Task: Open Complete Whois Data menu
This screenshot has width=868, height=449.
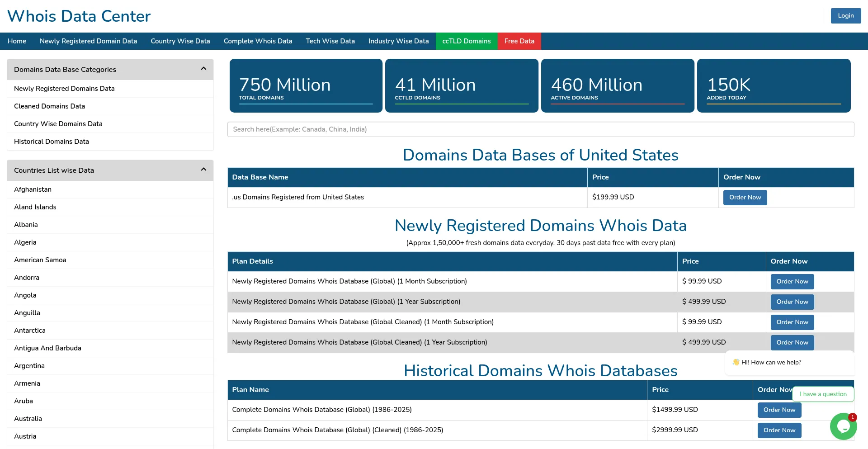Action: [258, 41]
